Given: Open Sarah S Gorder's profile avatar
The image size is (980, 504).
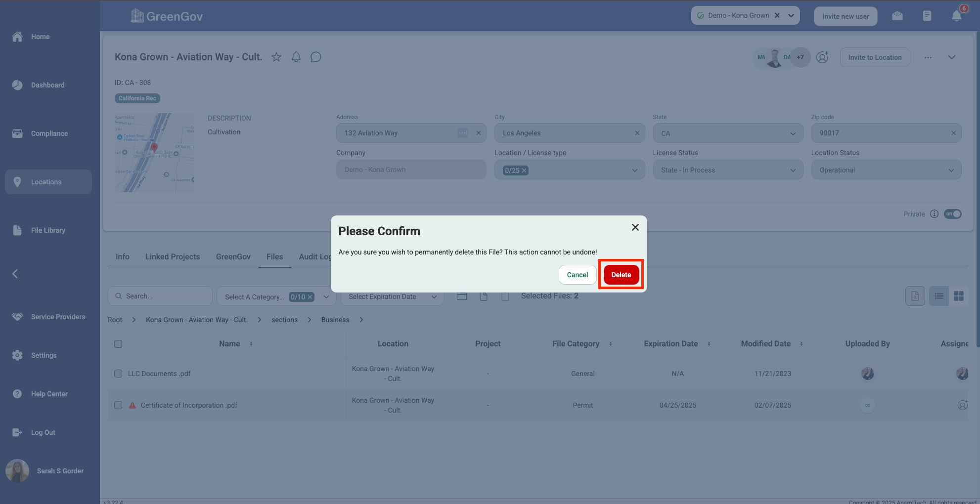Looking at the screenshot, I should pos(17,471).
